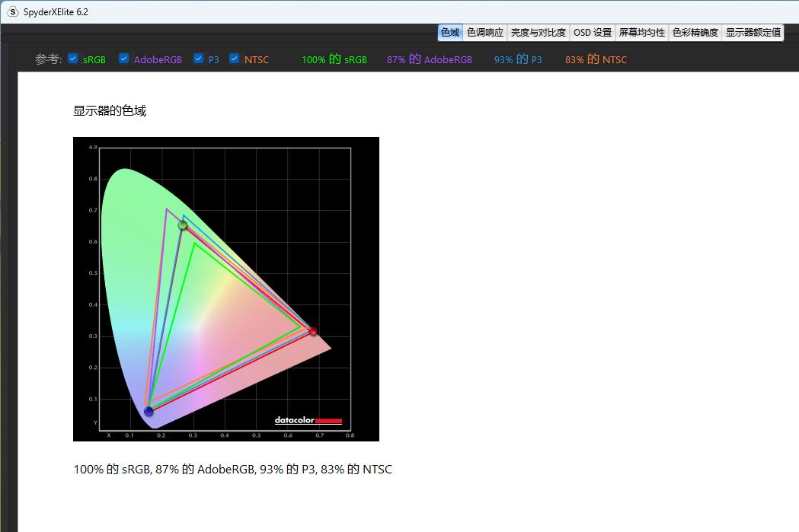Toggle the AdobeRGB reference checkbox
Viewport: 799px width, 532px height.
pyautogui.click(x=124, y=59)
